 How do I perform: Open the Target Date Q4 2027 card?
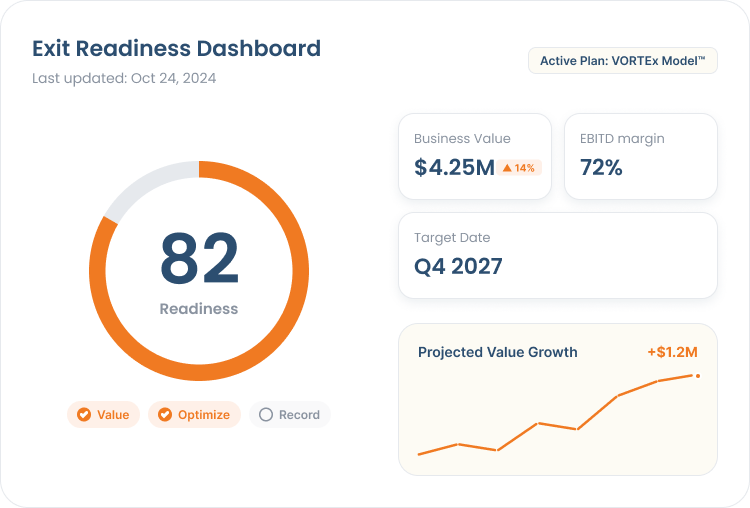tap(558, 255)
